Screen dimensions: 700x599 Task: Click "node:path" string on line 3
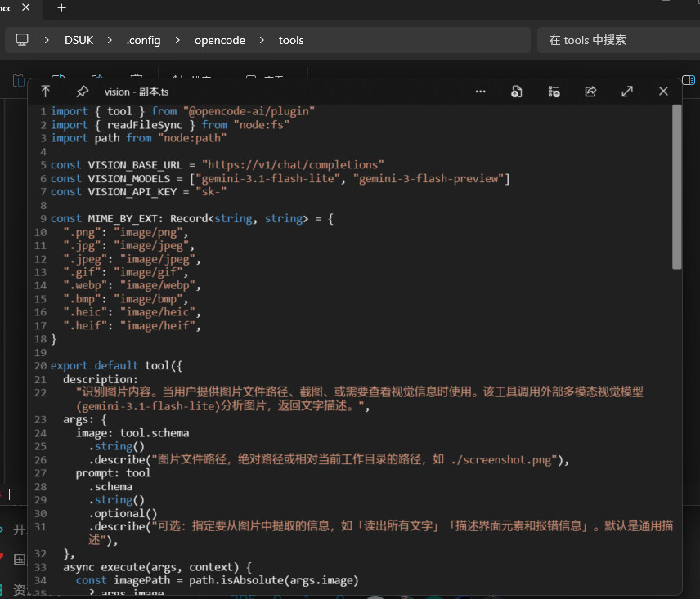(192, 138)
